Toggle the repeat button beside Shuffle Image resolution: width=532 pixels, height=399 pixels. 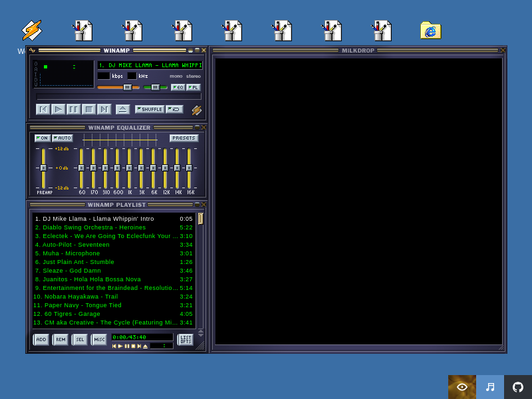pyautogui.click(x=175, y=109)
